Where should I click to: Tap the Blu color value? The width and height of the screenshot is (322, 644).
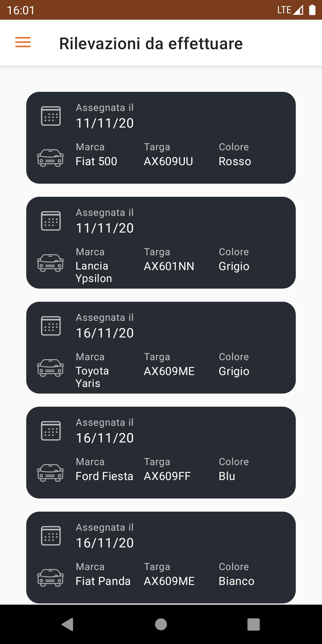pos(227,476)
